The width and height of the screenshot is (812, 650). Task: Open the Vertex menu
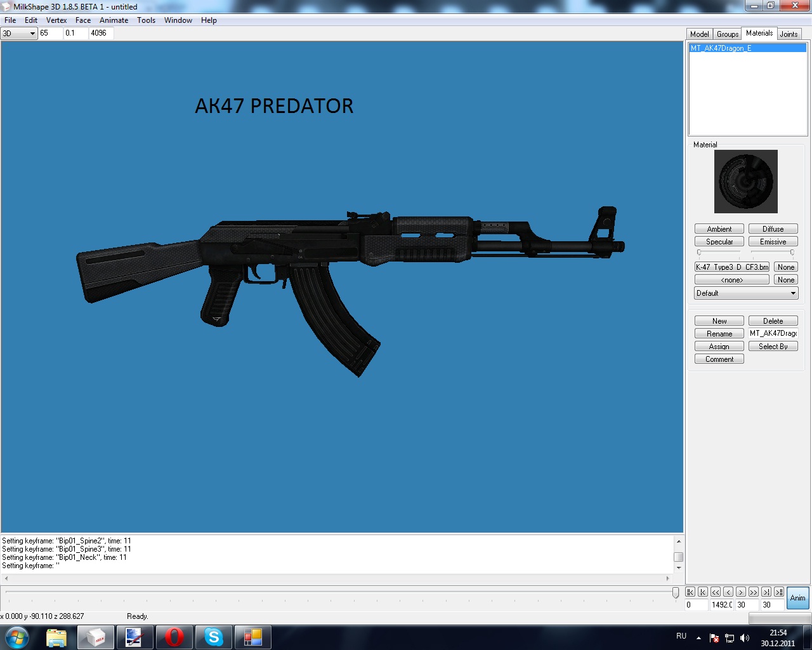[x=56, y=20]
